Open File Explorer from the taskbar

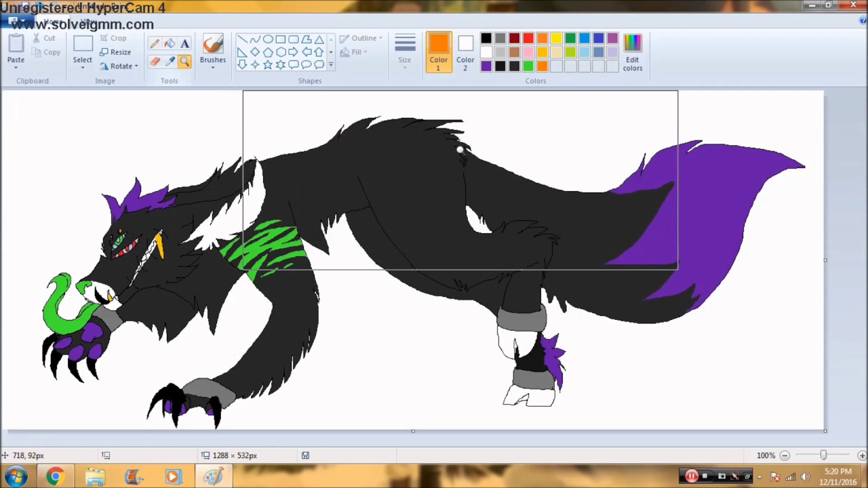click(95, 476)
